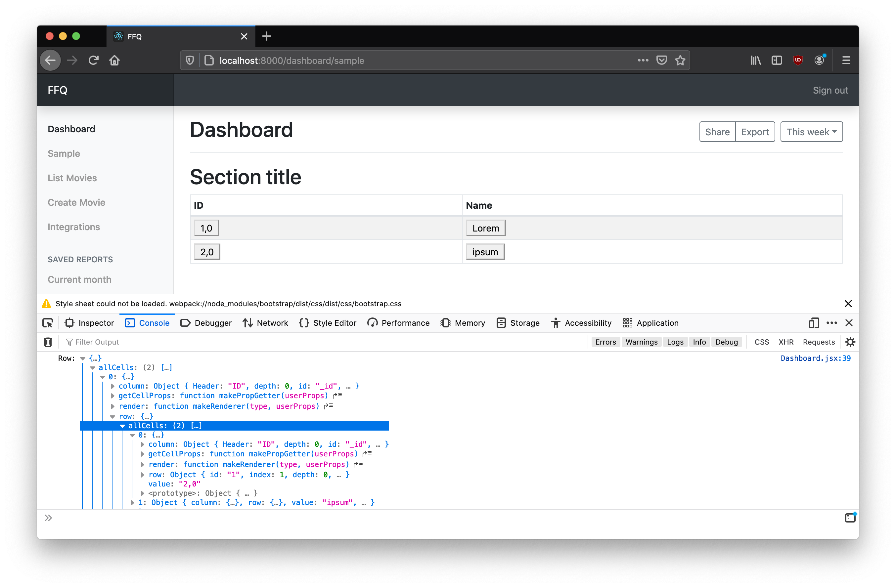The height and width of the screenshot is (588, 896).
Task: Activate the element picker in devtools
Action: click(x=48, y=323)
